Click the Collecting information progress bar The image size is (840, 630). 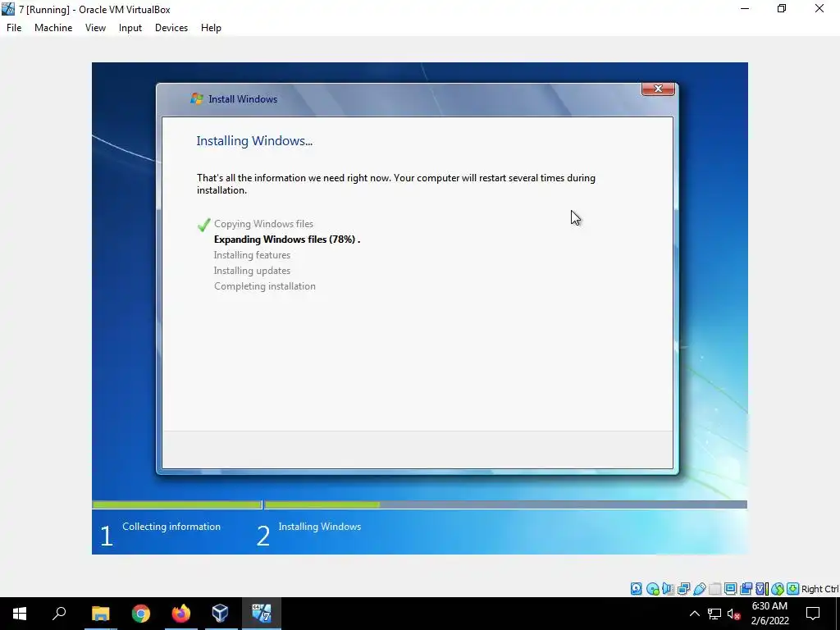tap(176, 504)
